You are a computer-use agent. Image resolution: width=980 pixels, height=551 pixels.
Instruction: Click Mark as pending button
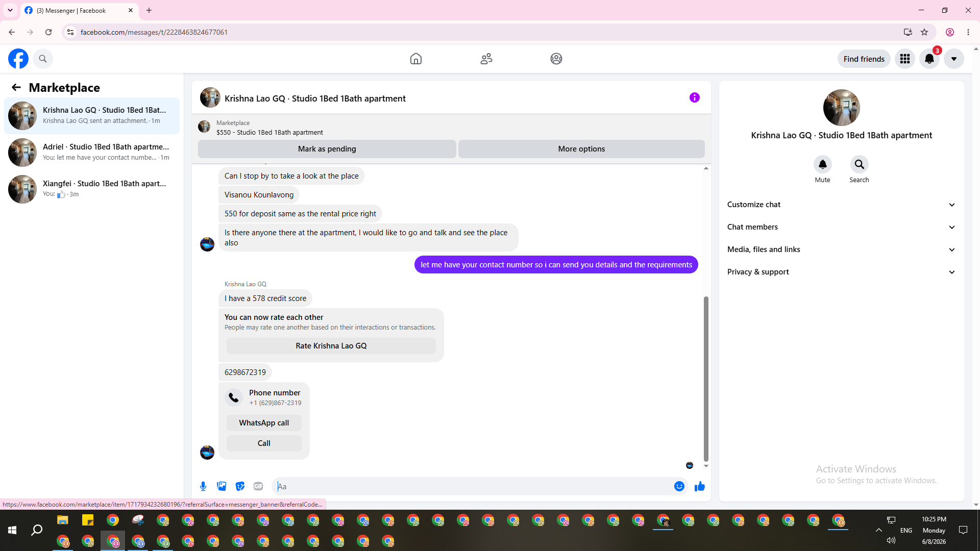[x=327, y=149]
